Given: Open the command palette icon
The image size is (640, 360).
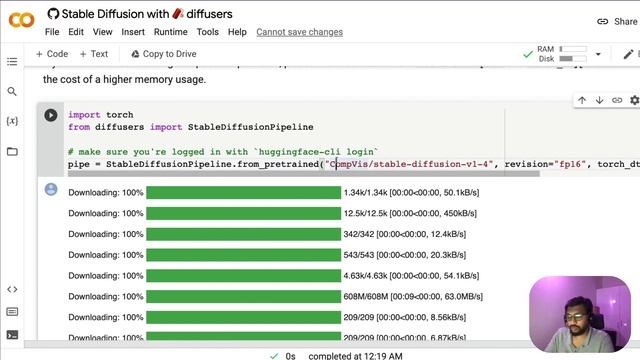Looking at the screenshot, I should (12, 312).
